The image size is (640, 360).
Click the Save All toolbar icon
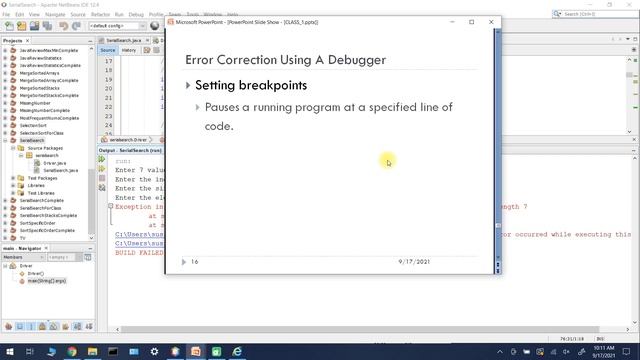pos(47,26)
